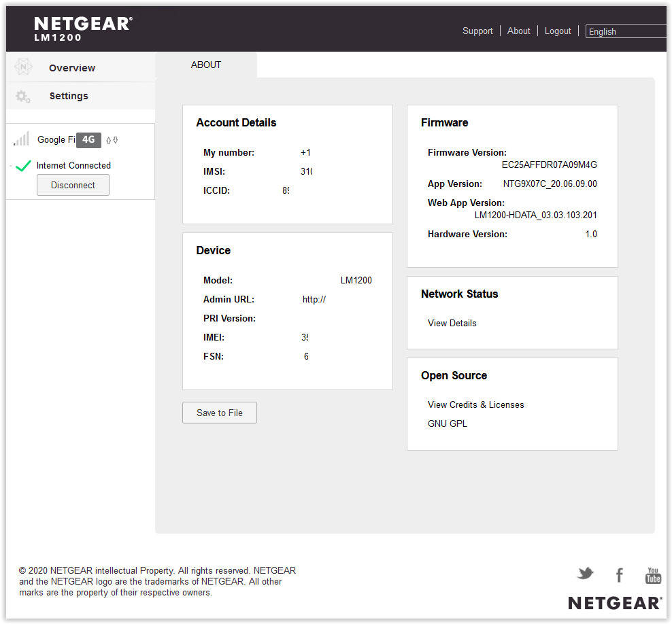Open Network Status View Details link
672x624 pixels.
(x=452, y=323)
